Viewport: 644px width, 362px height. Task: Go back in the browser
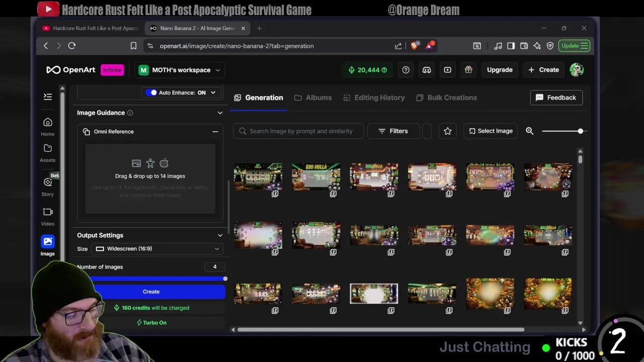[x=46, y=46]
